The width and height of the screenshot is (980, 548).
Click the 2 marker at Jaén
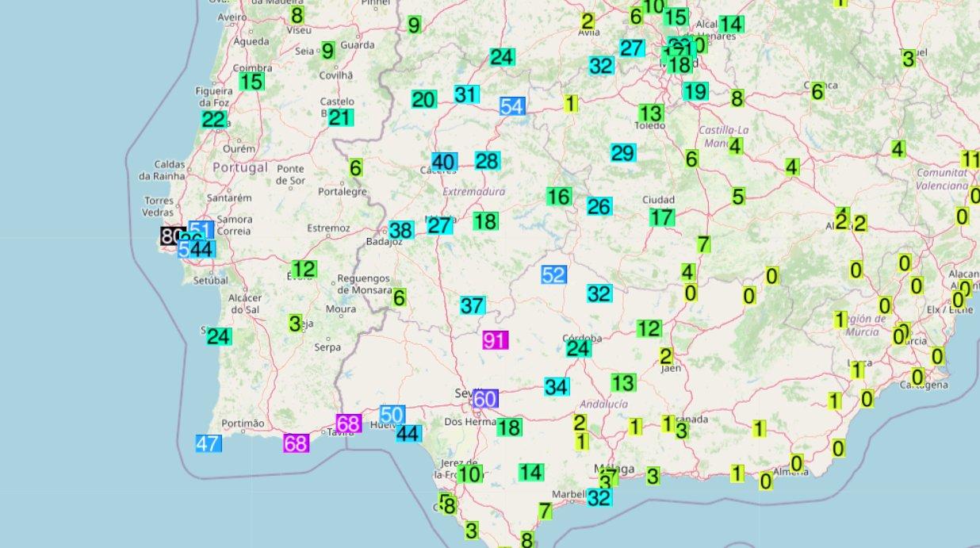(666, 356)
